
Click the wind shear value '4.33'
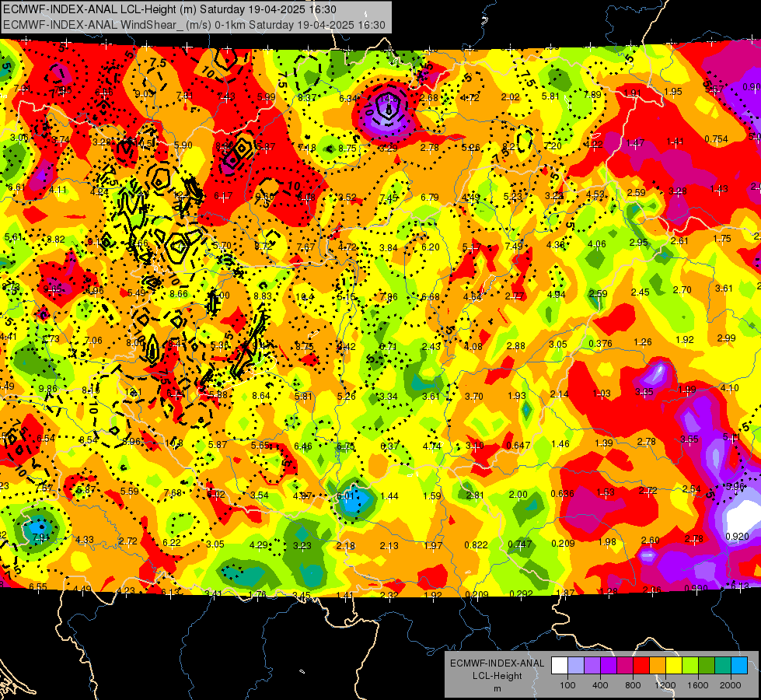[85, 539]
